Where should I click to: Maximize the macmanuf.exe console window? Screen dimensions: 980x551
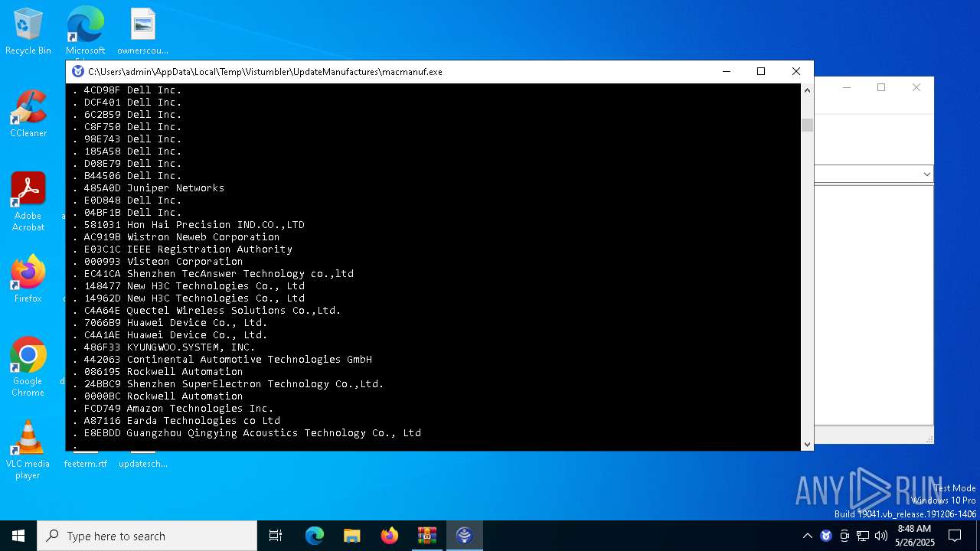point(761,71)
